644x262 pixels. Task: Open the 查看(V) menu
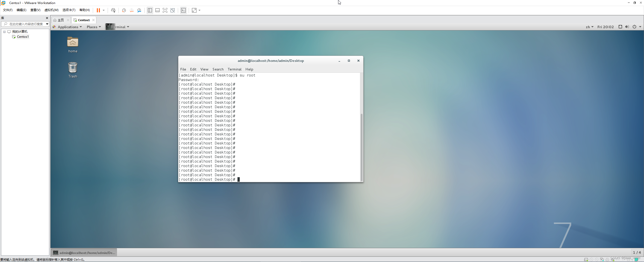click(35, 10)
